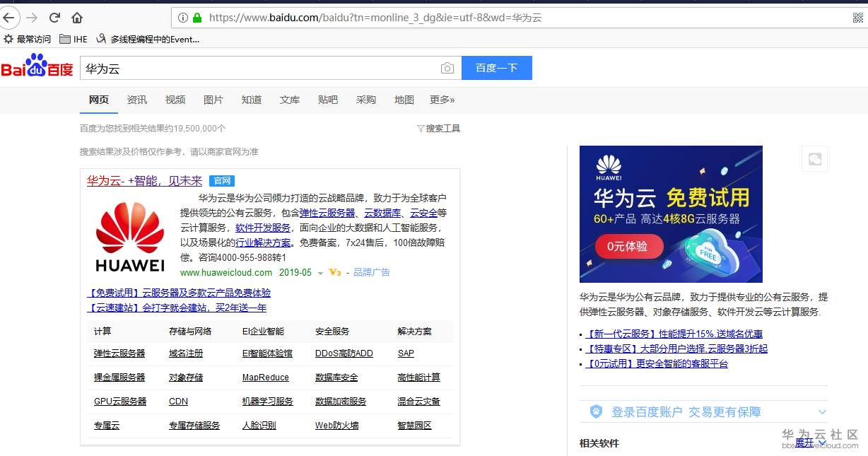Open the 知道 tab
The height and width of the screenshot is (456, 868).
click(252, 100)
